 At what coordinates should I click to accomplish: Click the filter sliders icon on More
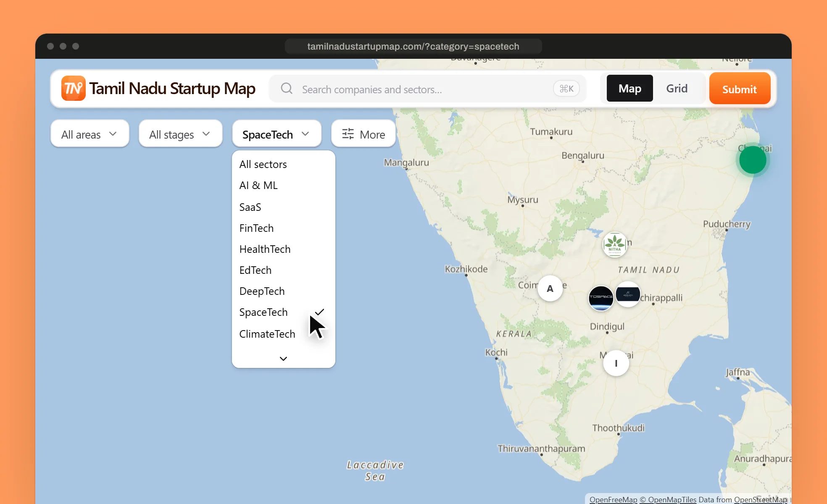coord(348,134)
